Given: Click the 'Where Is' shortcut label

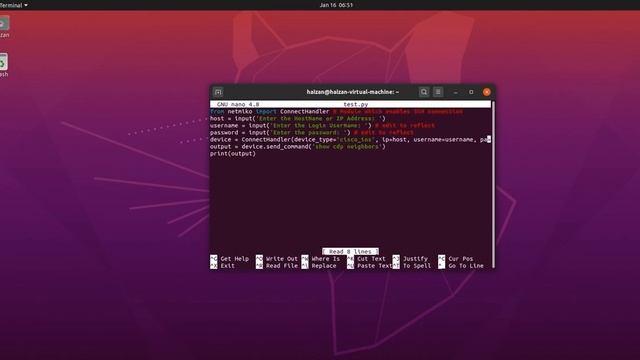Looking at the screenshot, I should tap(325, 259).
